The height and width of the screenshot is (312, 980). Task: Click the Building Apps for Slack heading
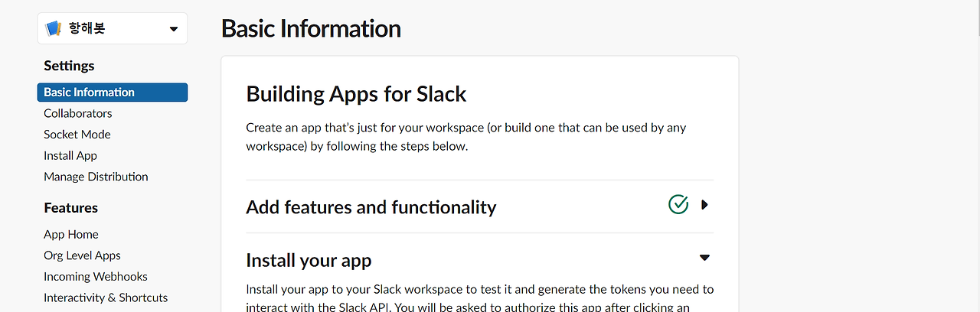coord(356,94)
